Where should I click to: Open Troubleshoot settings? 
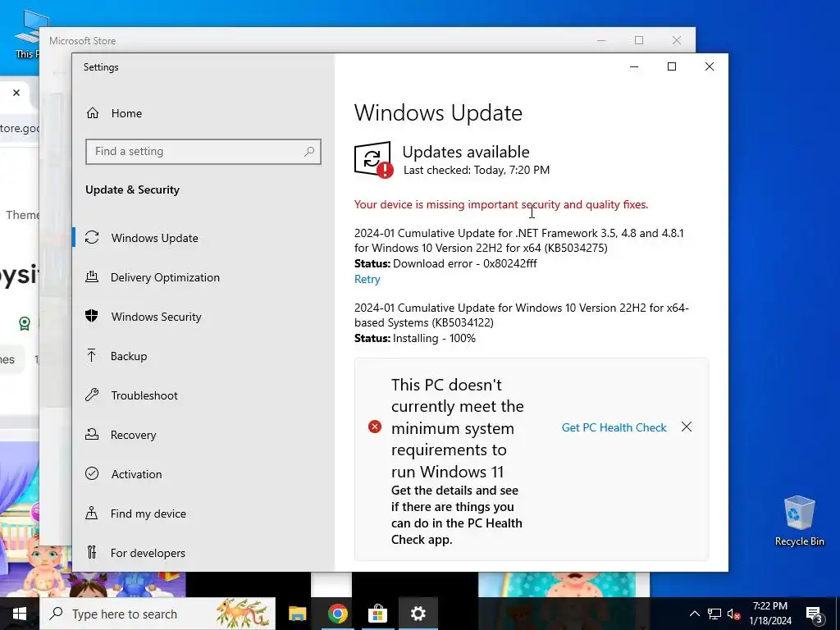pos(203,395)
